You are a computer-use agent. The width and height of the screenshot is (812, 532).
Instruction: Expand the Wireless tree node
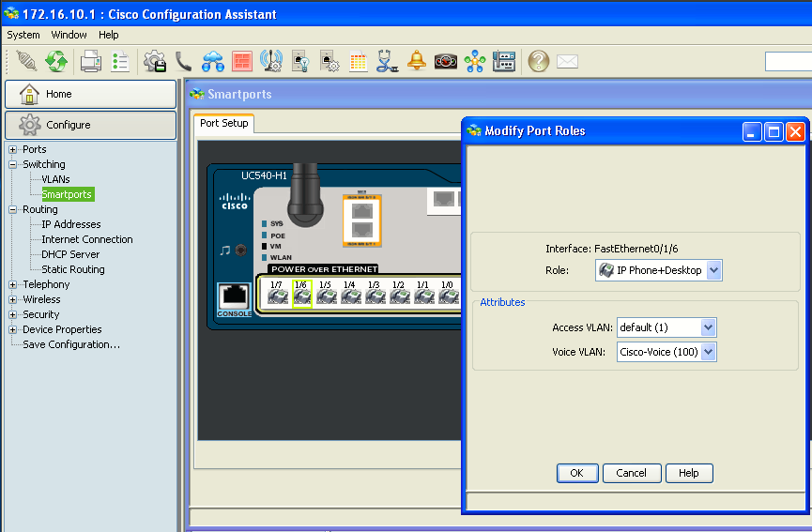[13, 299]
